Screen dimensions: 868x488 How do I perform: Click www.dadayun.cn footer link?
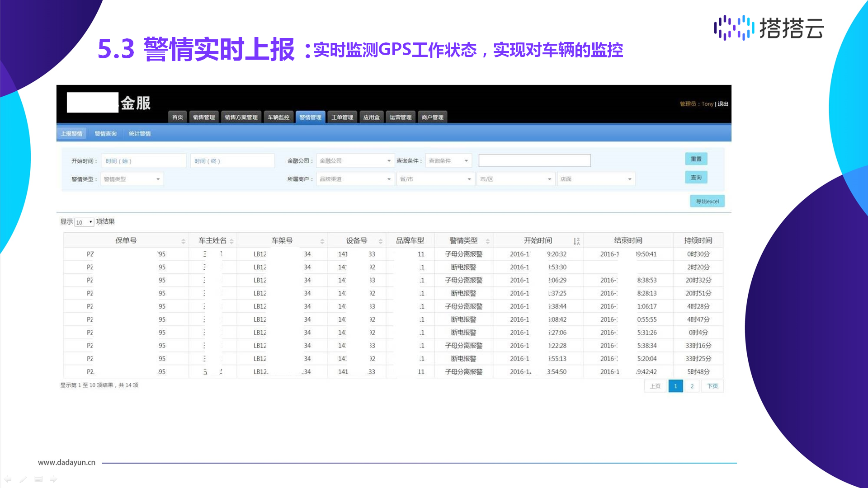66,463
